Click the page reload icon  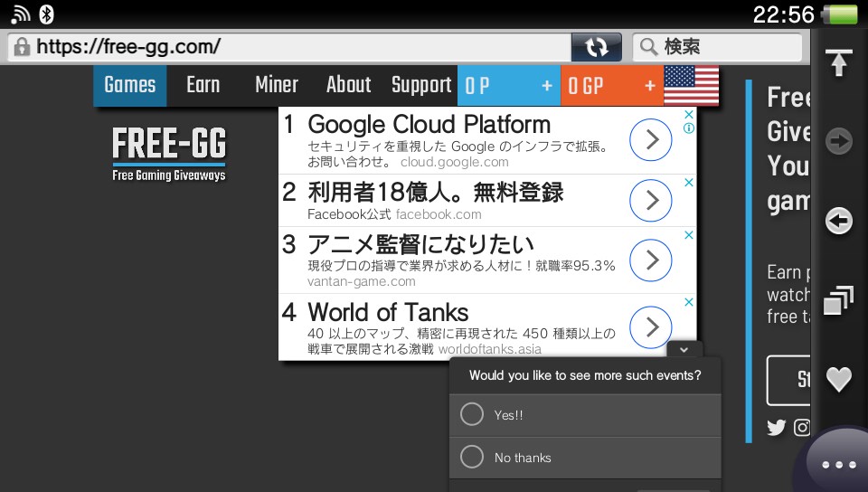pos(596,46)
